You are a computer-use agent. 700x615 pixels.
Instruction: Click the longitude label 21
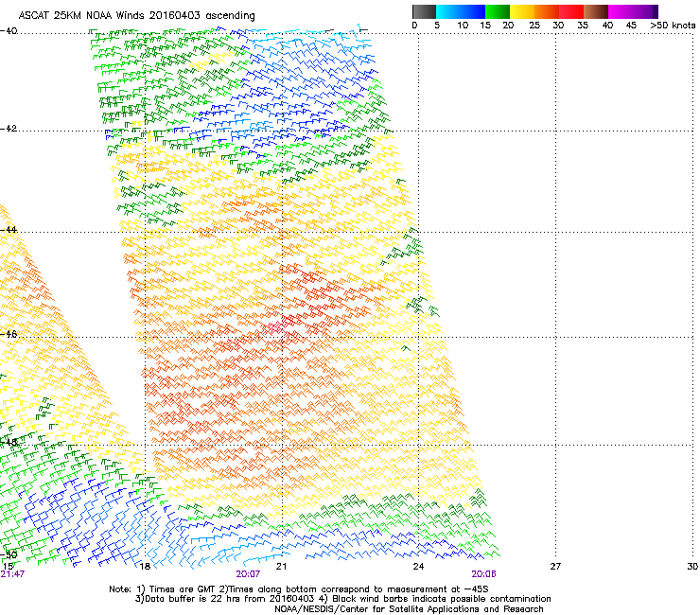pyautogui.click(x=281, y=567)
